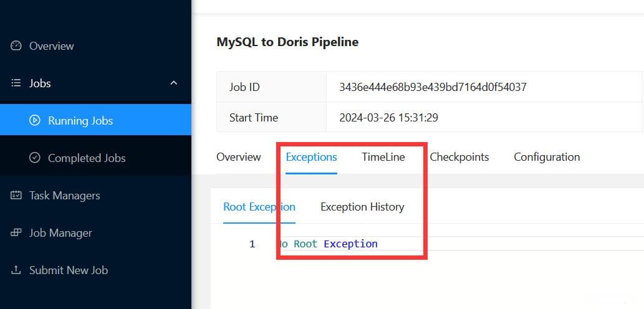
Task: Click the Job ID label cell
Action: (x=271, y=87)
